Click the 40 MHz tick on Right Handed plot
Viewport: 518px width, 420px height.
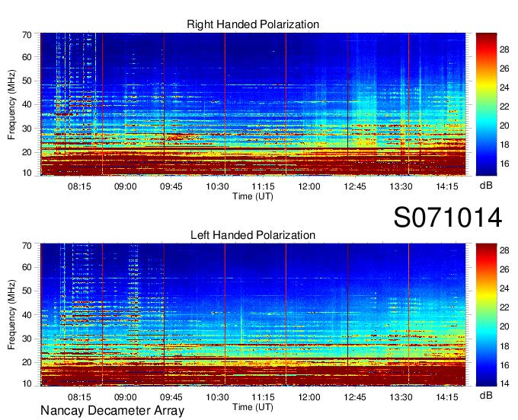(27, 104)
